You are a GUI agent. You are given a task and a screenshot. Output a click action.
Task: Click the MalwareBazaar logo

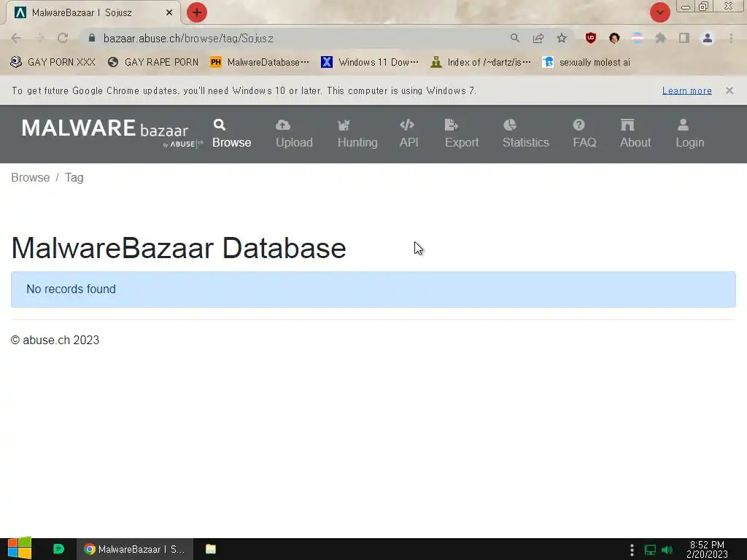(112, 133)
